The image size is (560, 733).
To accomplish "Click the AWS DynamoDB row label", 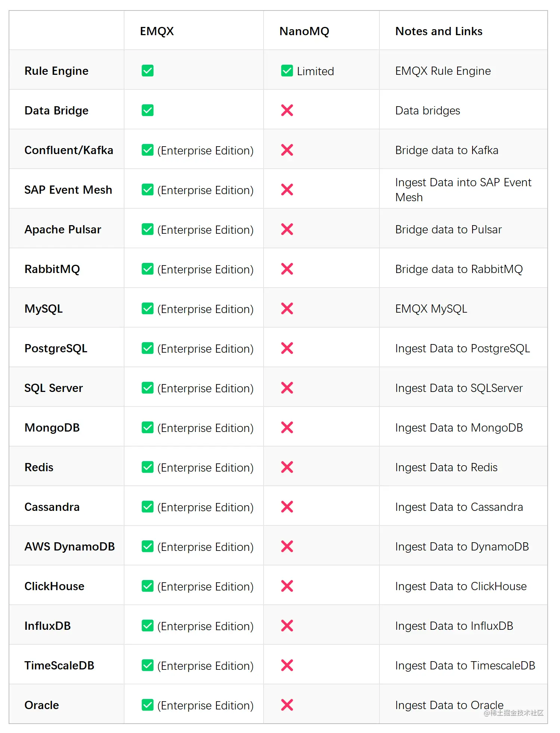I will [x=70, y=546].
